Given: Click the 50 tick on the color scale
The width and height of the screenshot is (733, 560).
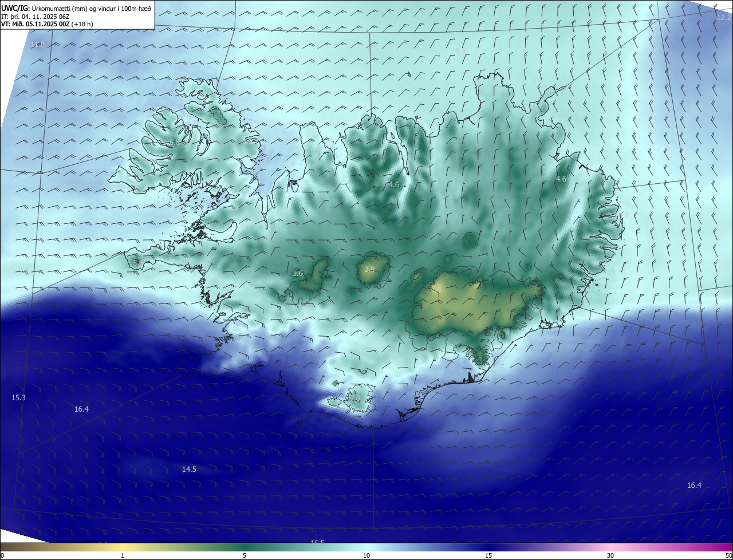Looking at the screenshot, I should (728, 555).
